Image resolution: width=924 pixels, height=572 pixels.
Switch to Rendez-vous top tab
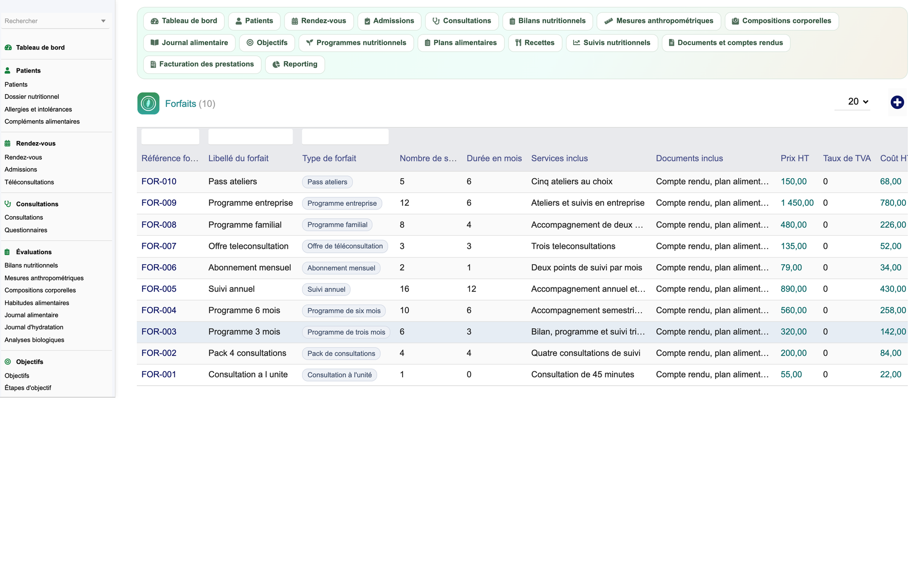point(319,21)
